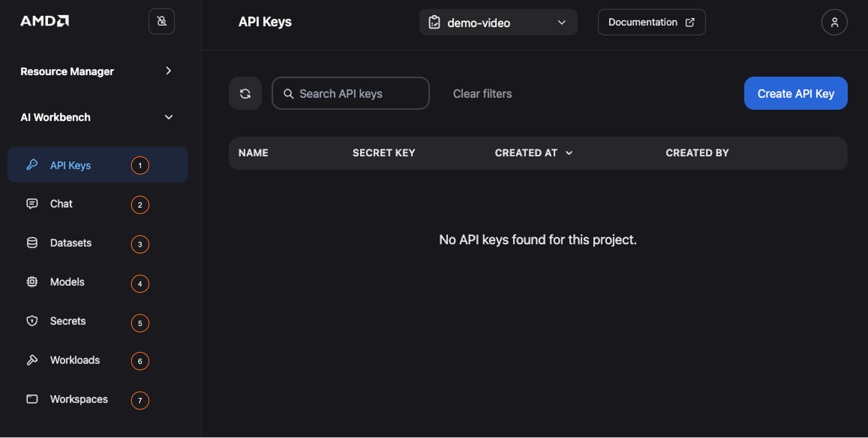
Task: Click the refresh API keys icon
Action: pyautogui.click(x=245, y=93)
